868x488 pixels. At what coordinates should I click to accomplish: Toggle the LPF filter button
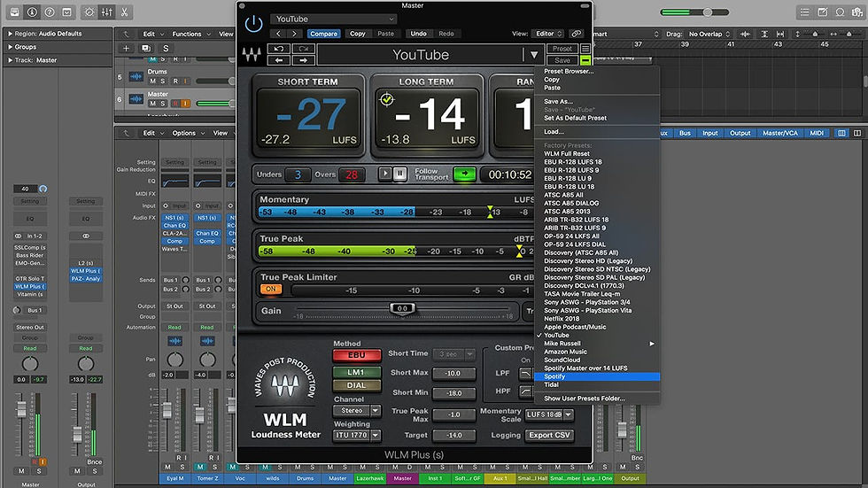point(524,374)
